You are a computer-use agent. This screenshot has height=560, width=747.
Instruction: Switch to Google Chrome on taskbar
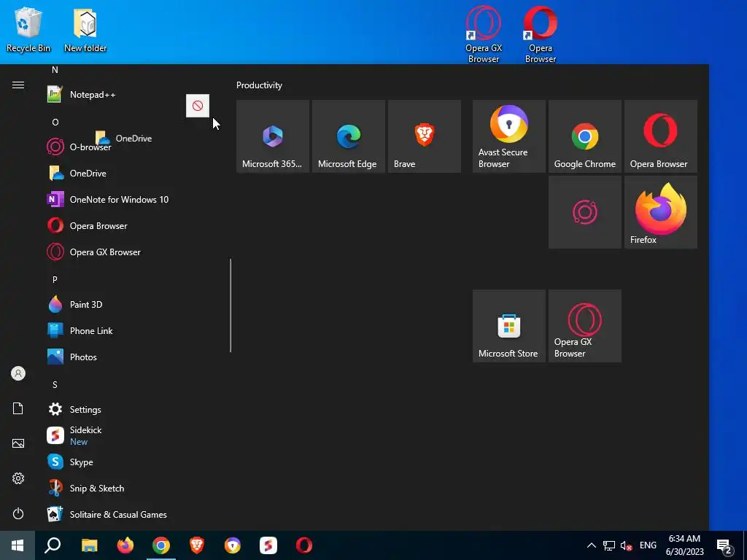pyautogui.click(x=161, y=545)
